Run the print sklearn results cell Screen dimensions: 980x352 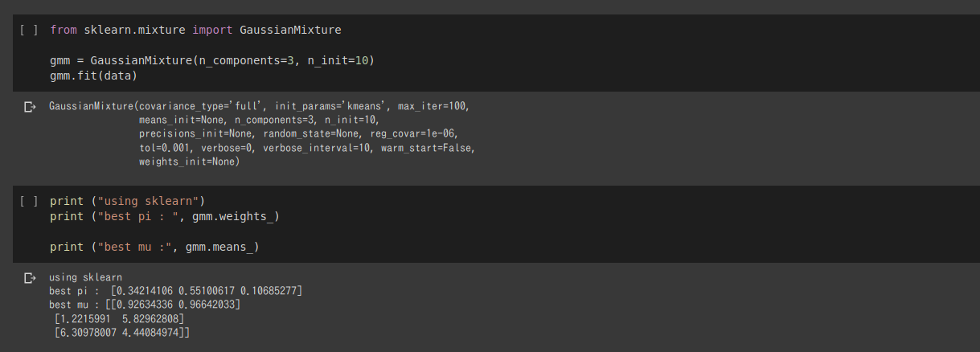pyautogui.click(x=29, y=201)
